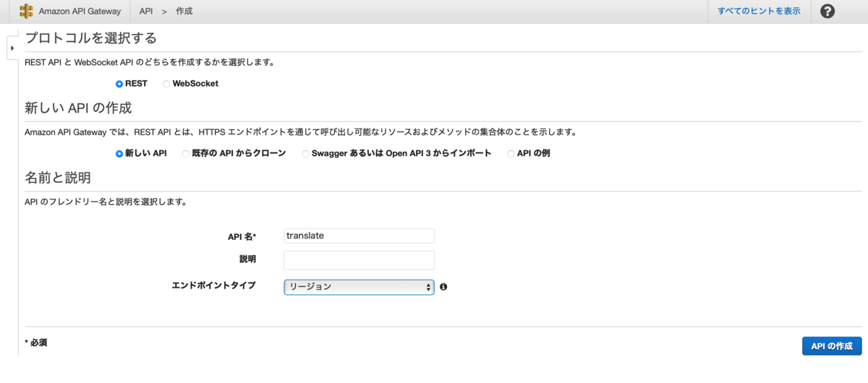This screenshot has width=868, height=383.
Task: Open the help question mark icon
Action: (x=828, y=12)
